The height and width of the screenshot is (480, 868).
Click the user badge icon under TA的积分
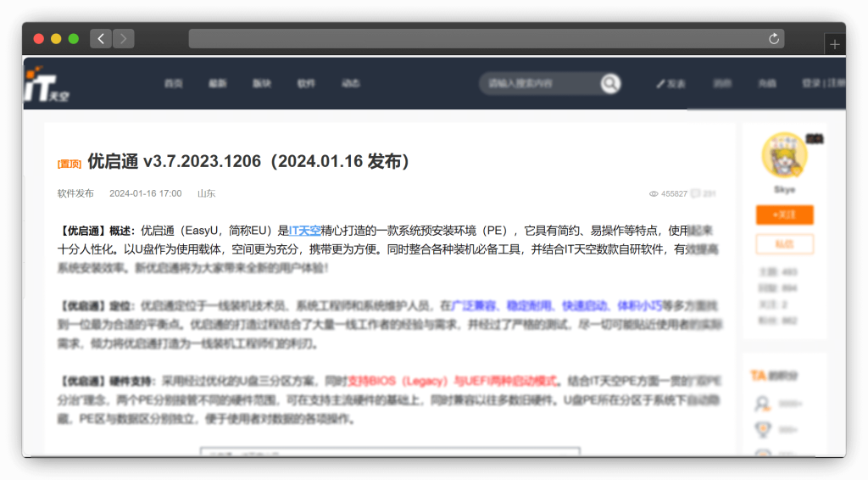(x=763, y=404)
